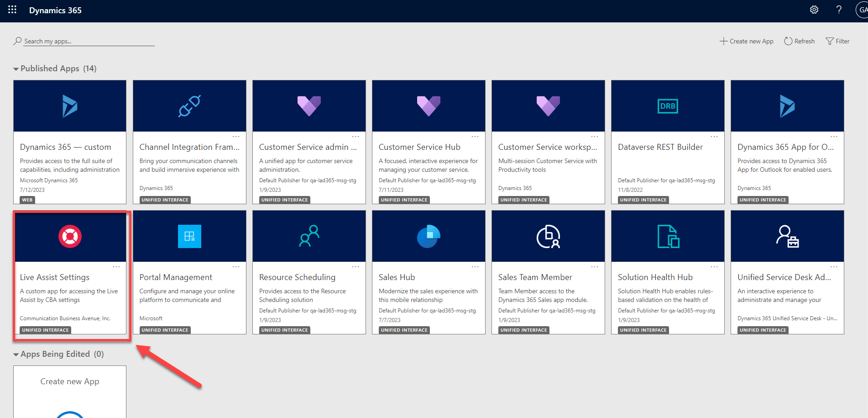Screen dimensions: 868x418
Task: Open more options for Customer Service Hub
Action: 475,137
